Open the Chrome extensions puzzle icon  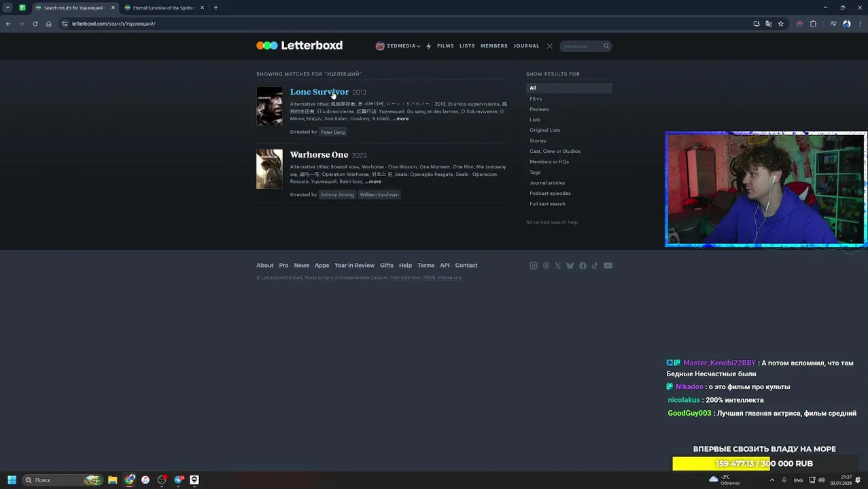[813, 24]
